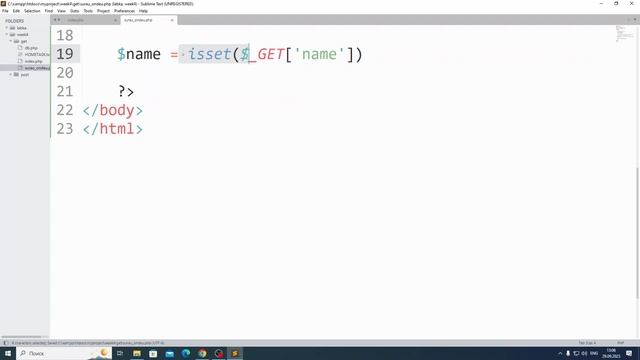Open the File menu
The image size is (640, 360).
(x=5, y=11)
